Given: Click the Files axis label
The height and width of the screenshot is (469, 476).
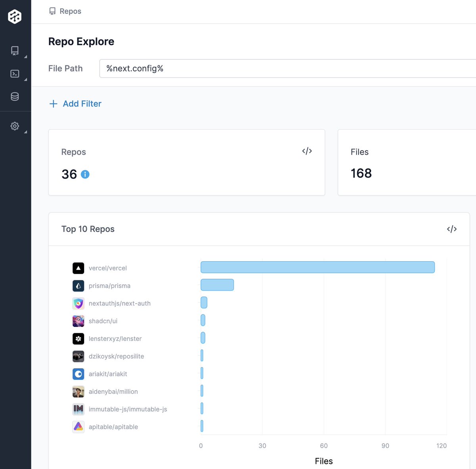Looking at the screenshot, I should (324, 461).
